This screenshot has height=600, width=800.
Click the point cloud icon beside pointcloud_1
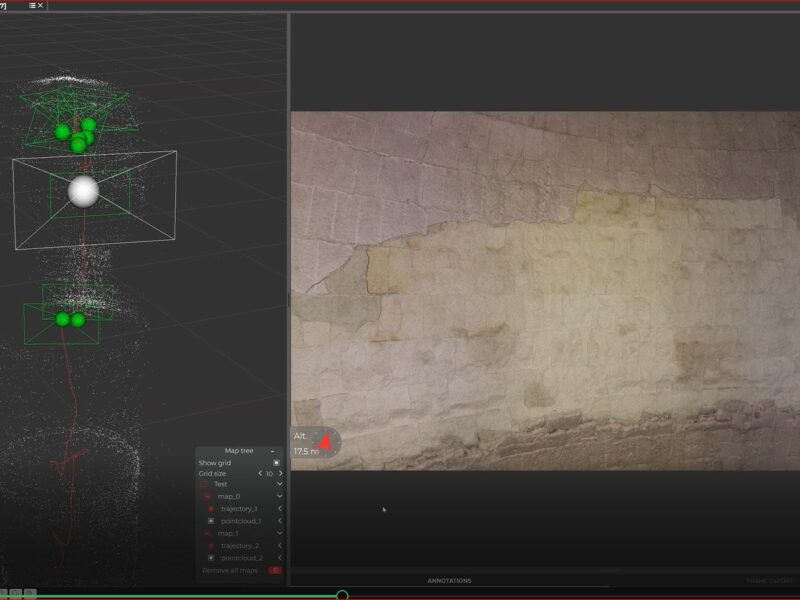(211, 521)
